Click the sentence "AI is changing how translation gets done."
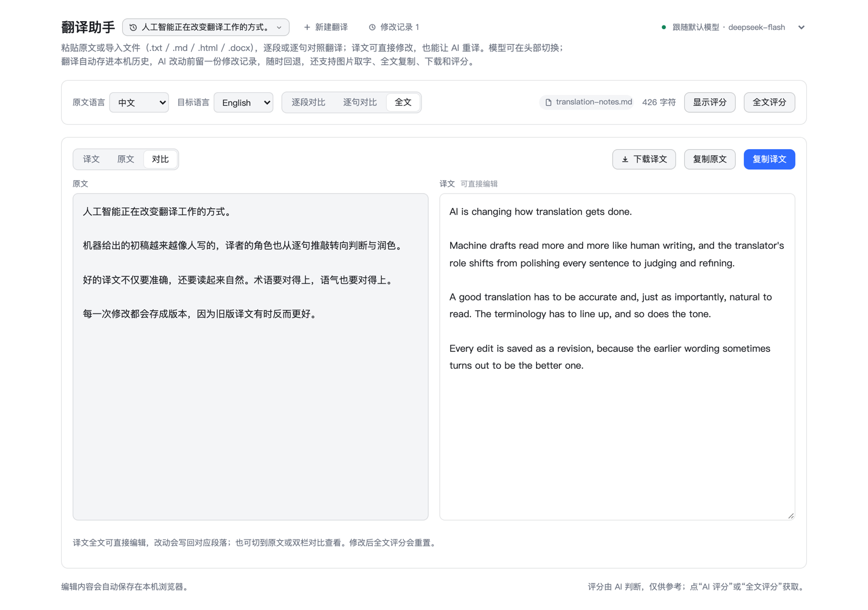The height and width of the screenshot is (610, 868). click(540, 212)
